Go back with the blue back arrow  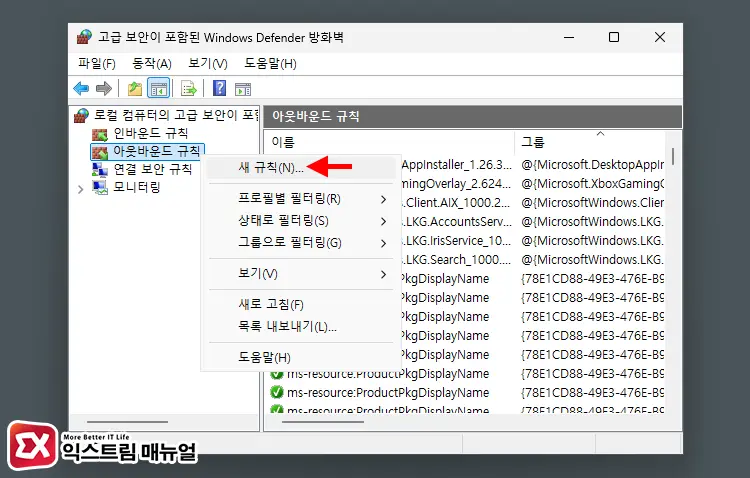81,89
